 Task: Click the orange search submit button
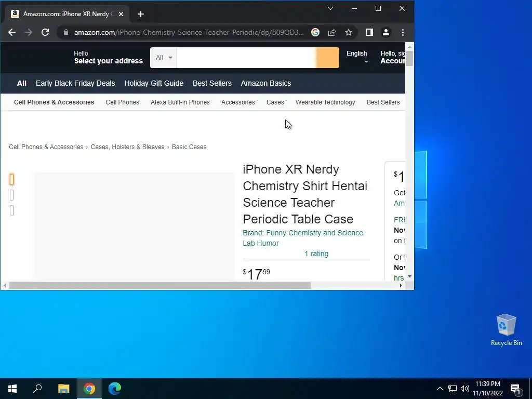tap(327, 58)
